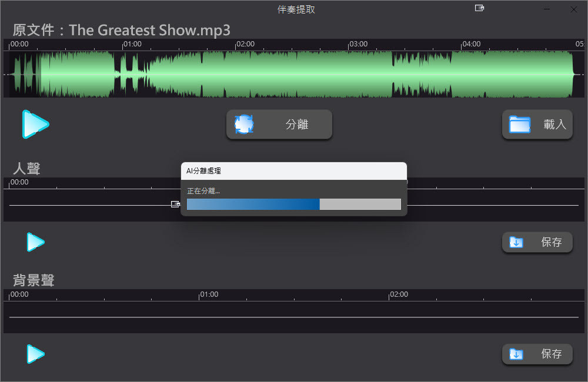This screenshot has height=382, width=588.
Task: Click the 原文件 filename text
Action: point(120,30)
